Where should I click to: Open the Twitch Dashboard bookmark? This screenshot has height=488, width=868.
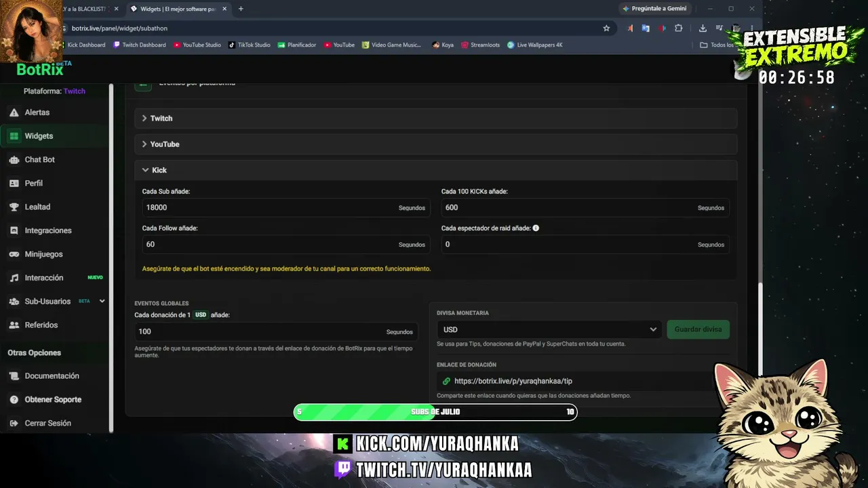pyautogui.click(x=140, y=45)
